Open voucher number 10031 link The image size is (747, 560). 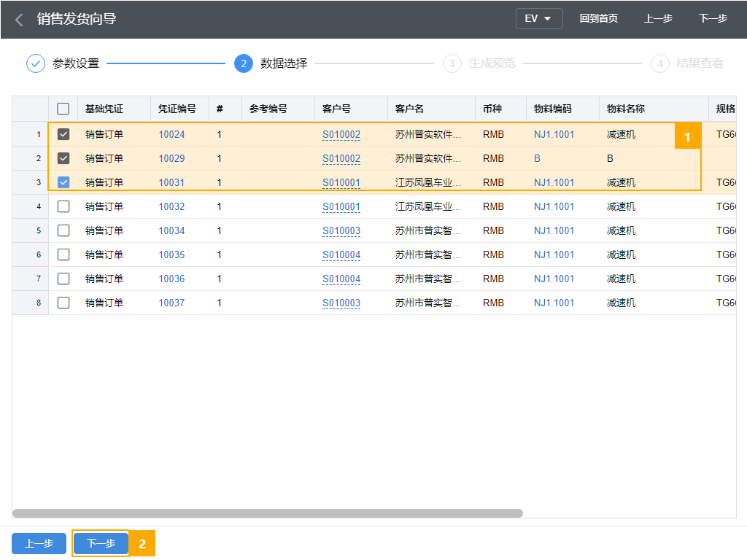[171, 182]
